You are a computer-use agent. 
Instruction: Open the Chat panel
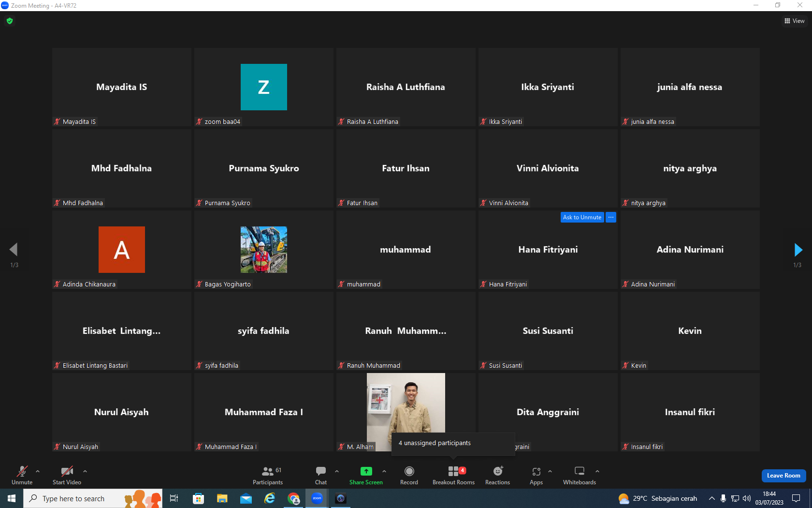point(321,476)
